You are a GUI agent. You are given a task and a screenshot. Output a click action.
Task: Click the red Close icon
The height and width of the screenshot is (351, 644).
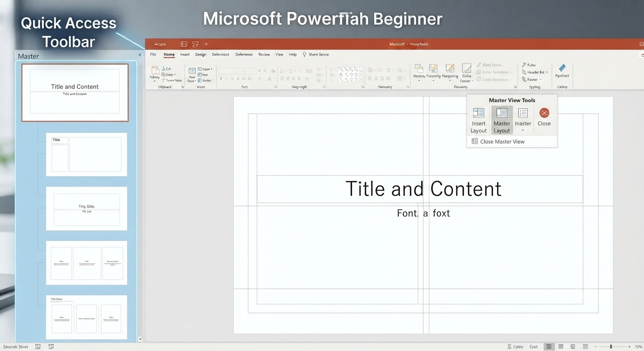544,113
